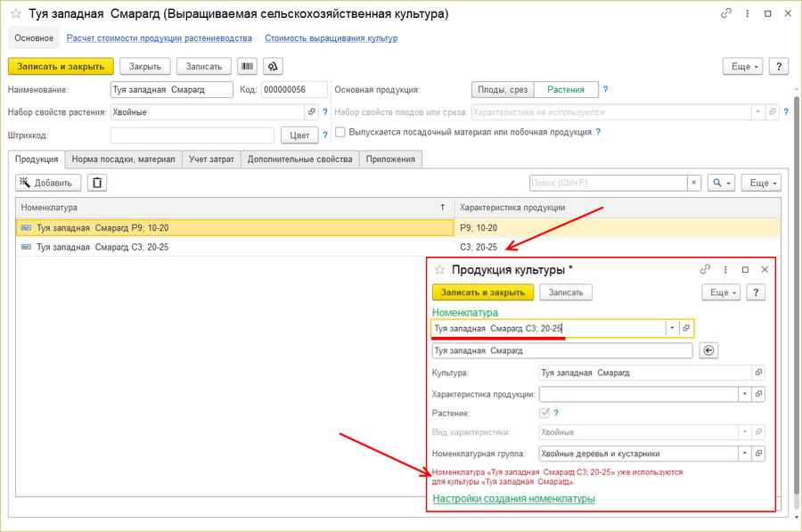Viewport: 802px width, 532px height.
Task: Select the Растения toggle option
Action: pos(566,89)
